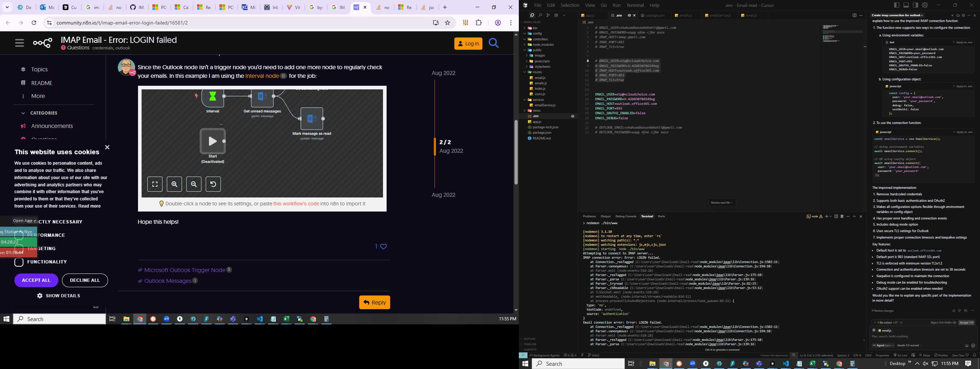Click the orange Reply button
Image resolution: width=980 pixels, height=369 pixels.
tap(375, 302)
